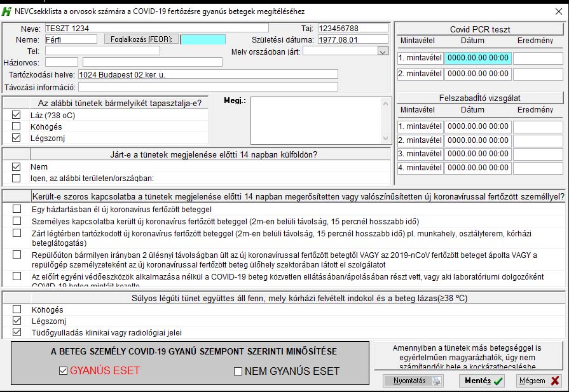
Task: Click the 'Amennyiben a tünetek más betegséggel' note
Action: click(x=468, y=356)
